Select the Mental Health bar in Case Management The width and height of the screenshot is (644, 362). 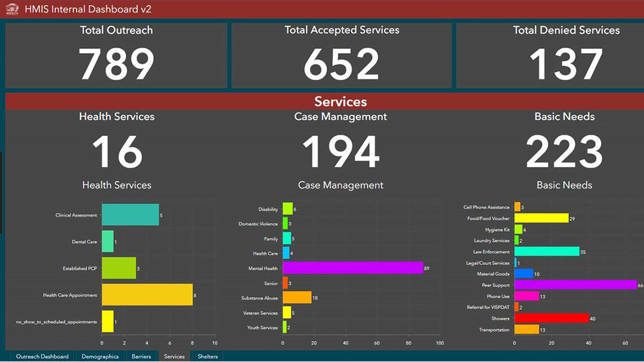click(x=352, y=268)
